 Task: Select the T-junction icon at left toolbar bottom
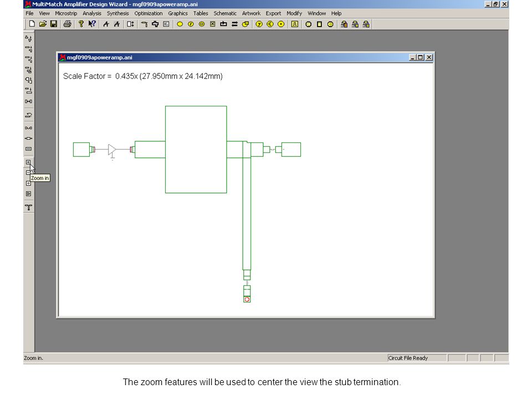tap(28, 207)
